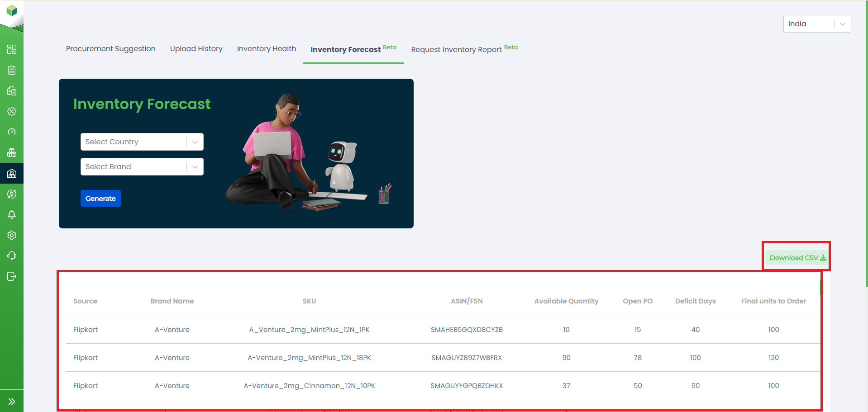Screen dimensions: 868x412
Task: Click Download CSV button
Action: point(797,258)
